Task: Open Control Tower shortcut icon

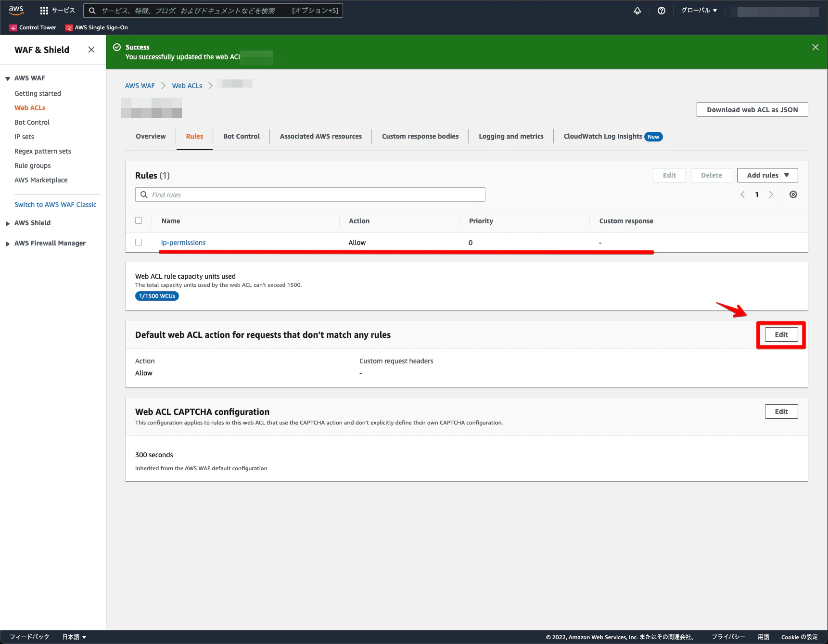Action: coord(13,28)
